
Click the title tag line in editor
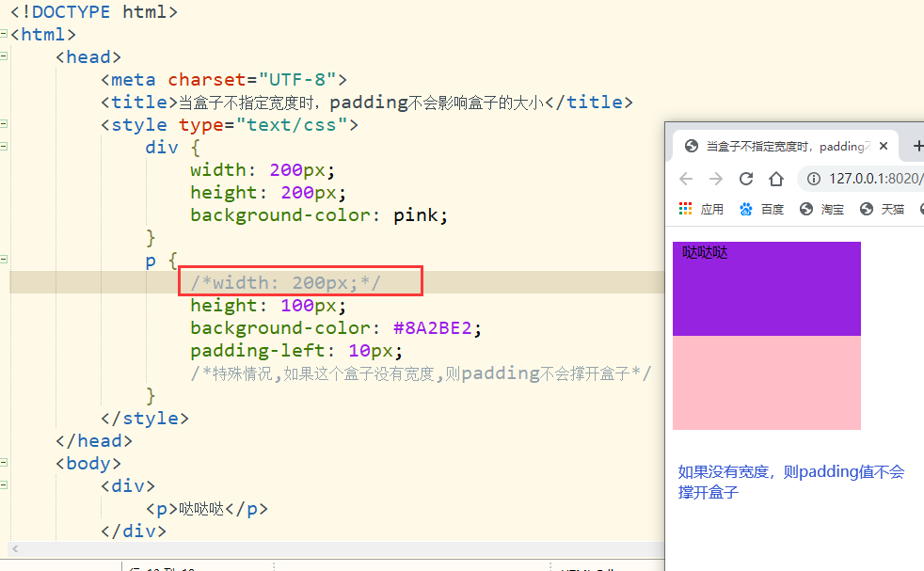tap(367, 103)
